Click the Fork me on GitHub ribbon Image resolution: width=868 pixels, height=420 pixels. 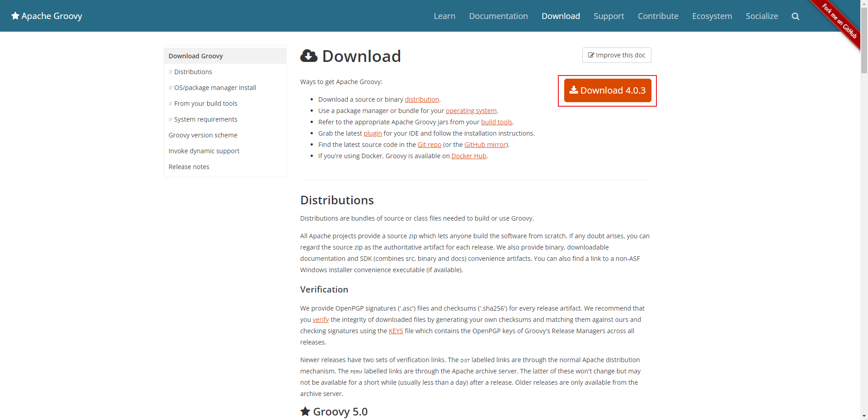839,21
